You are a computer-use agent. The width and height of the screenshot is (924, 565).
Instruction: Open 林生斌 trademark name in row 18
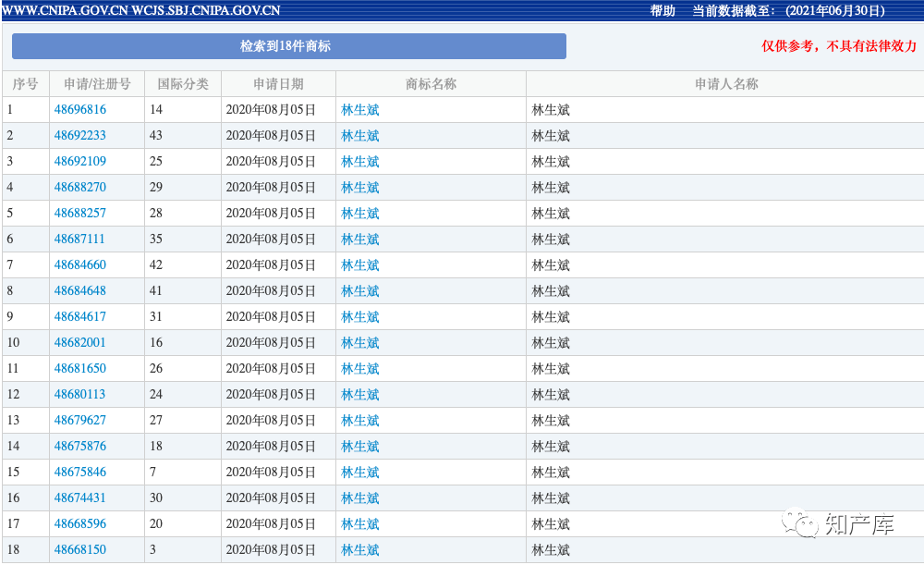(360, 550)
